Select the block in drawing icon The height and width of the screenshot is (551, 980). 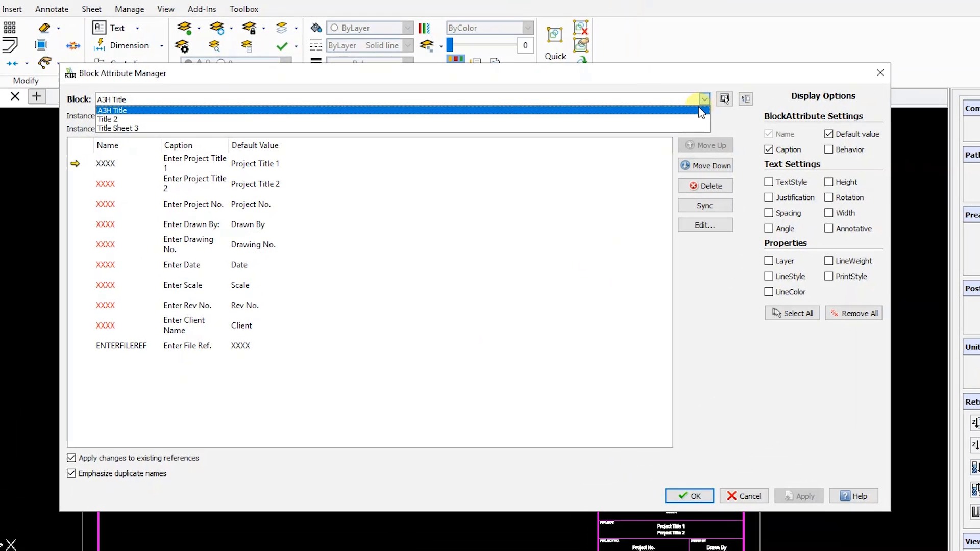[x=724, y=98]
